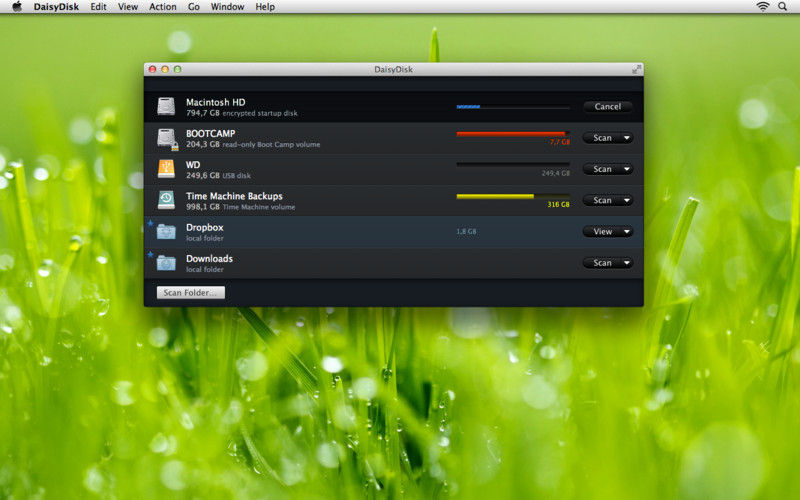Click the red BOOTCAMP usage bar
Viewport: 800px width, 500px height.
click(513, 134)
